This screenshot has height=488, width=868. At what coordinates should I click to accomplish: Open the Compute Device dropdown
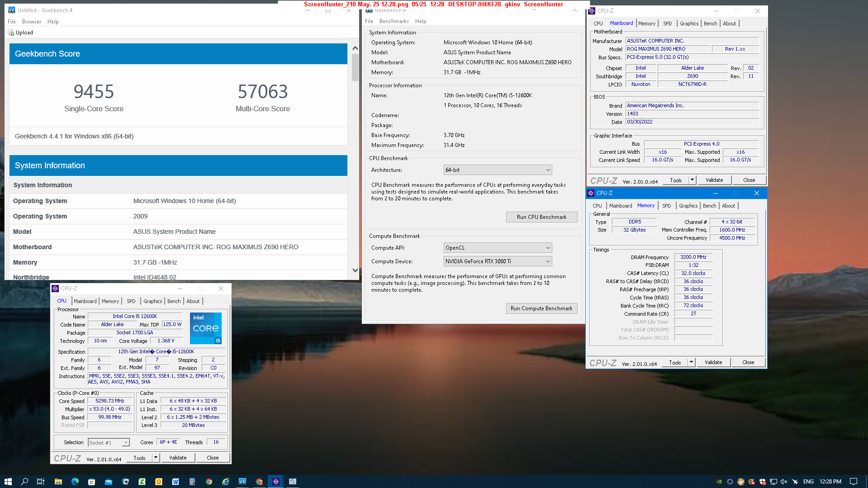pyautogui.click(x=498, y=261)
